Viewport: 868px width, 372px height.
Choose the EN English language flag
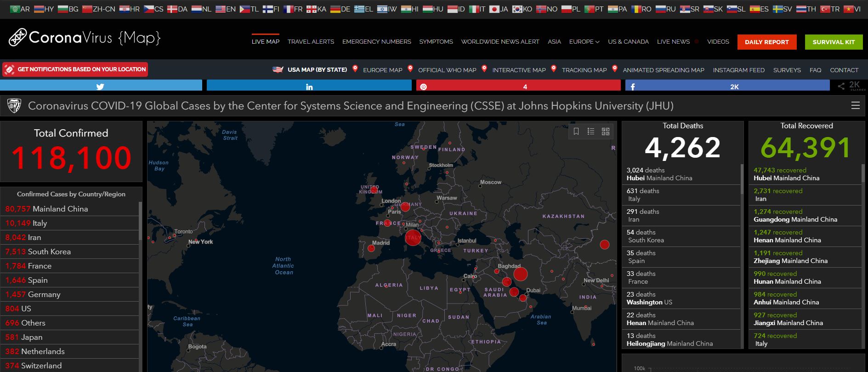click(220, 9)
